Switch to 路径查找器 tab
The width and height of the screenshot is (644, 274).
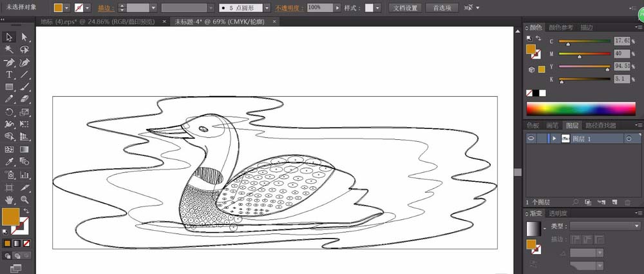(x=601, y=126)
